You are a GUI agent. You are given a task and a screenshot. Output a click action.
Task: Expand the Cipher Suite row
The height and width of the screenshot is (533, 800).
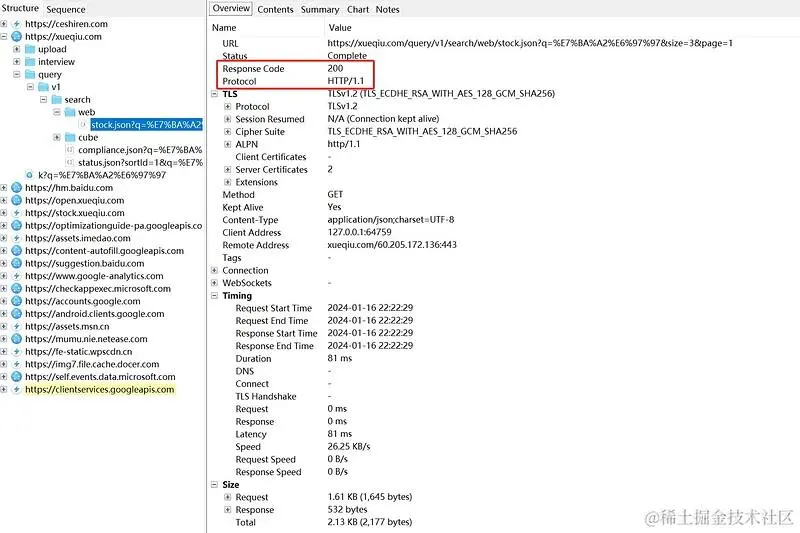pyautogui.click(x=228, y=132)
